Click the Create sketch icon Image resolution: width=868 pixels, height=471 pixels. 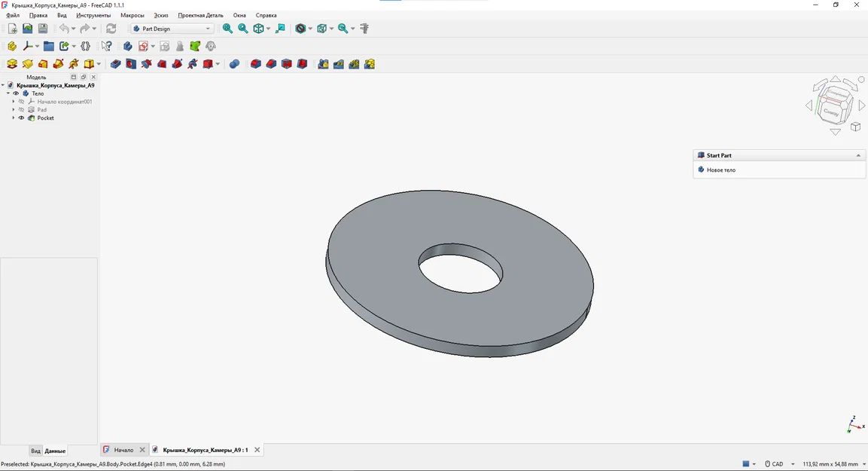(x=143, y=47)
